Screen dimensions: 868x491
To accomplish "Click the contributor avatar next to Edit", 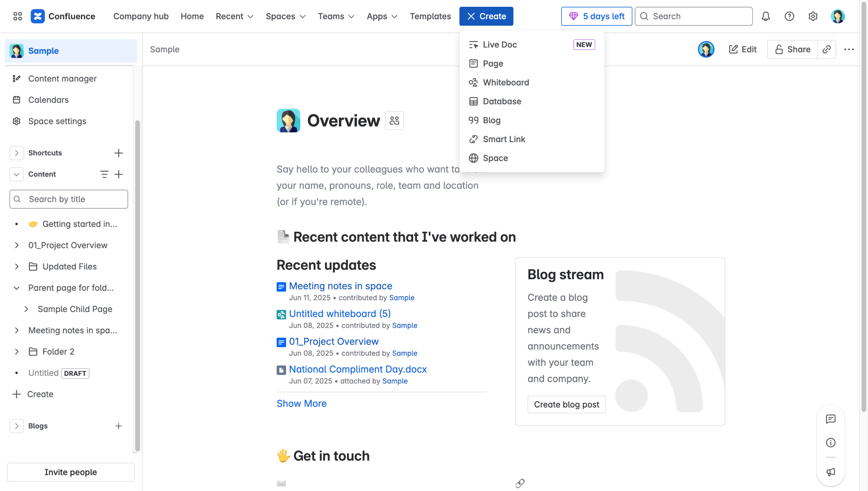I will tap(706, 50).
